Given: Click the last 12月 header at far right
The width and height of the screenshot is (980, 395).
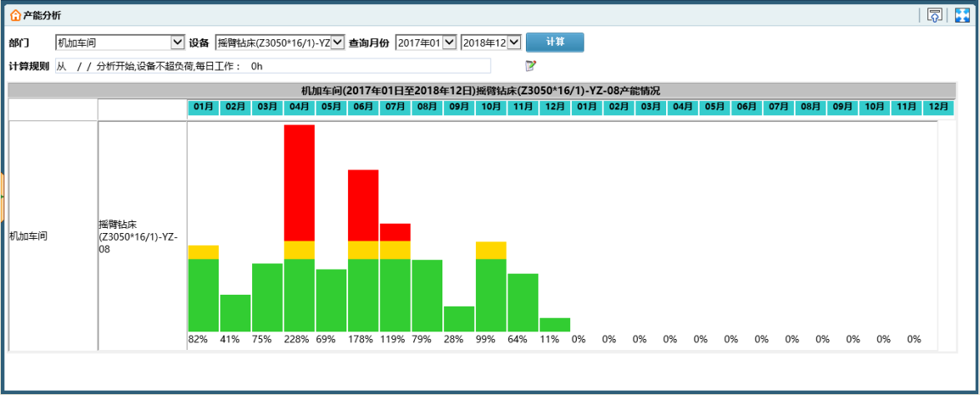Looking at the screenshot, I should [937, 108].
